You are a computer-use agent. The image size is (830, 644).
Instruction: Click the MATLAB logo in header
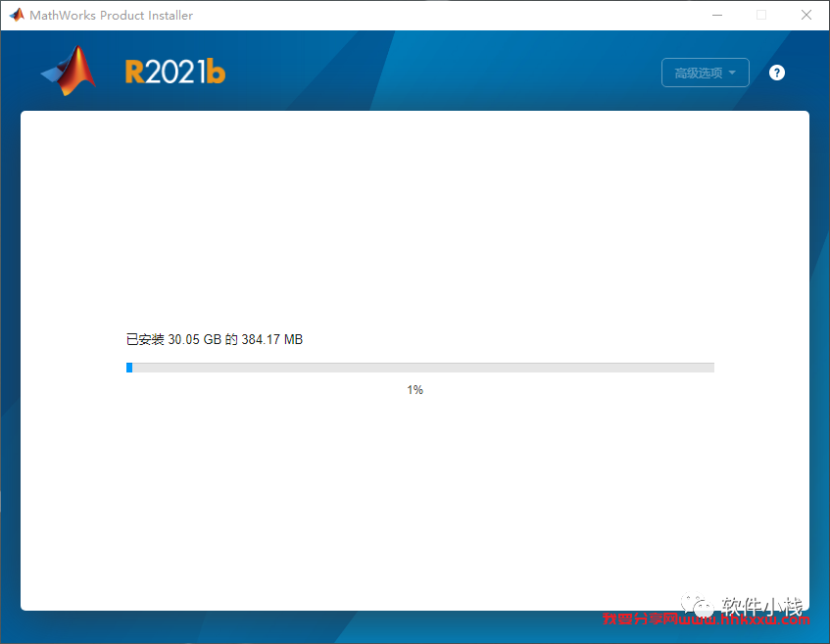point(69,71)
